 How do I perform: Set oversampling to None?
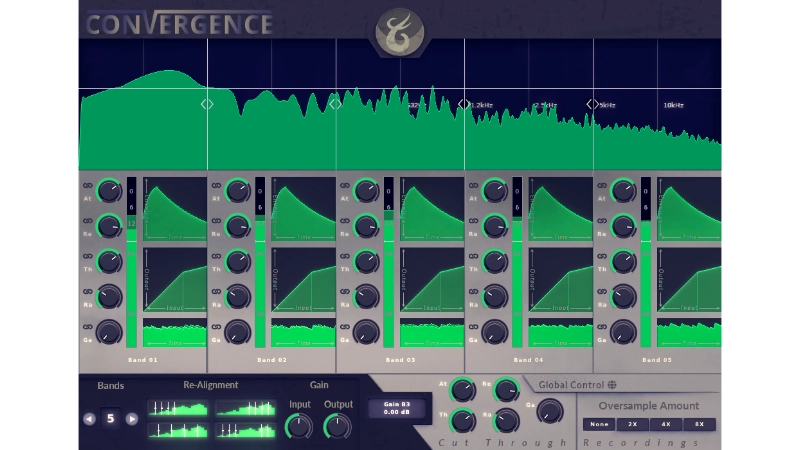tap(599, 424)
